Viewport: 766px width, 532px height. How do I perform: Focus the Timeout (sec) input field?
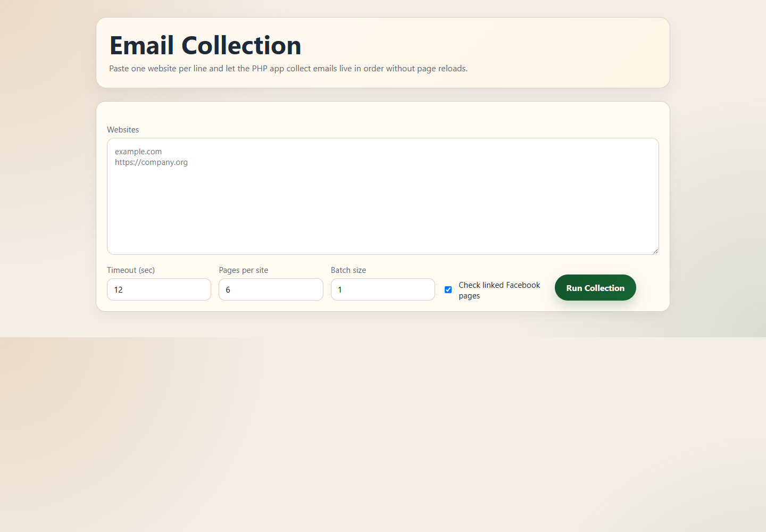click(159, 289)
